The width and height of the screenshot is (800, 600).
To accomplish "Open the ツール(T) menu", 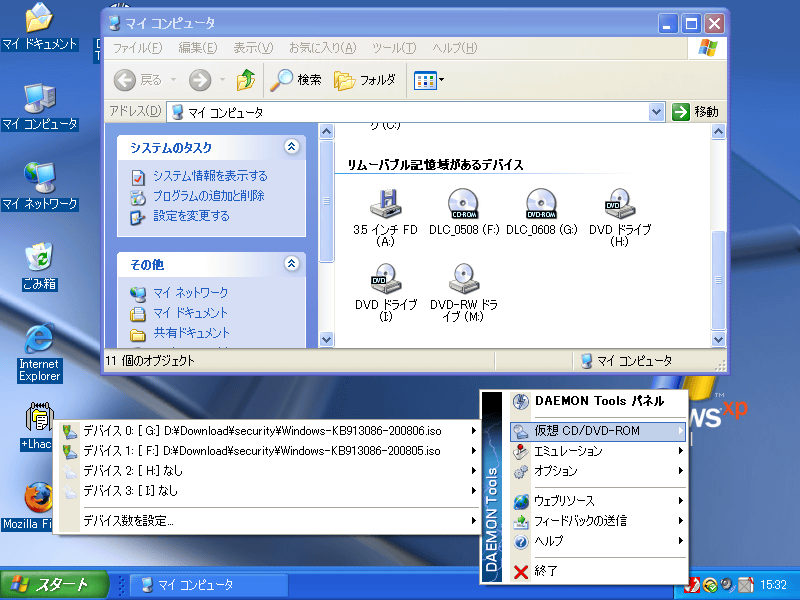I will 394,48.
